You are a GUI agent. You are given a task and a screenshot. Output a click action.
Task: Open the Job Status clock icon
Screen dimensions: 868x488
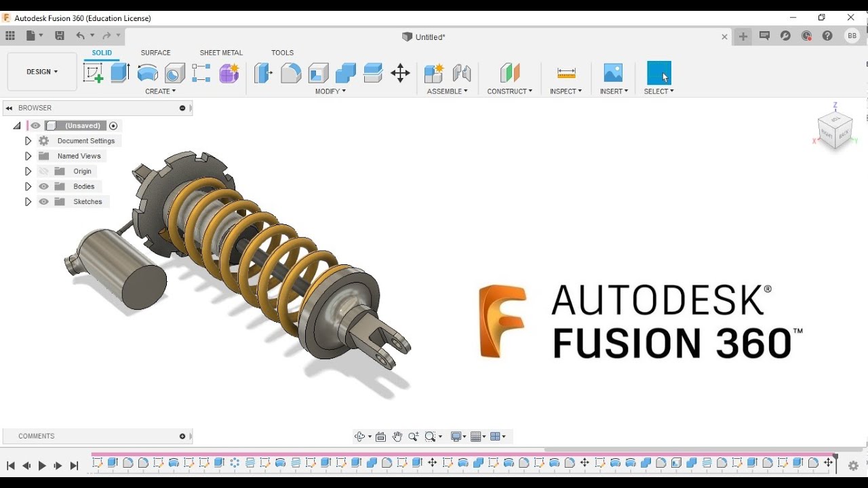806,36
